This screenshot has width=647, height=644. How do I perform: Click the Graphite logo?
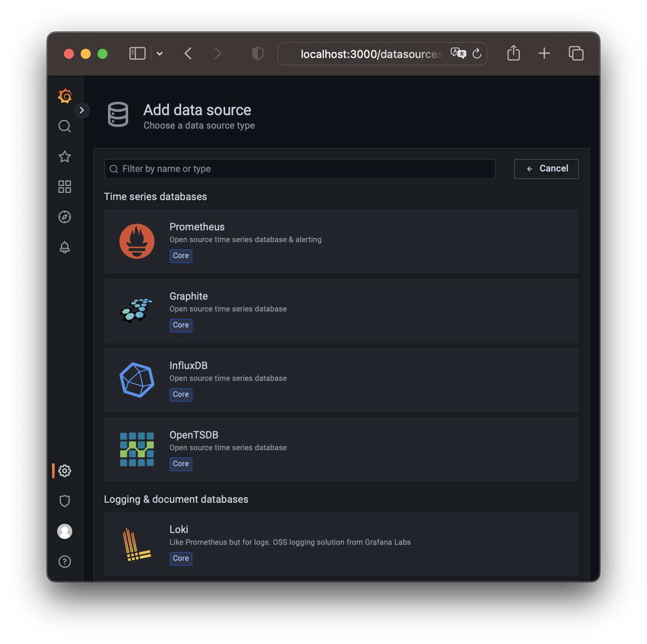137,311
